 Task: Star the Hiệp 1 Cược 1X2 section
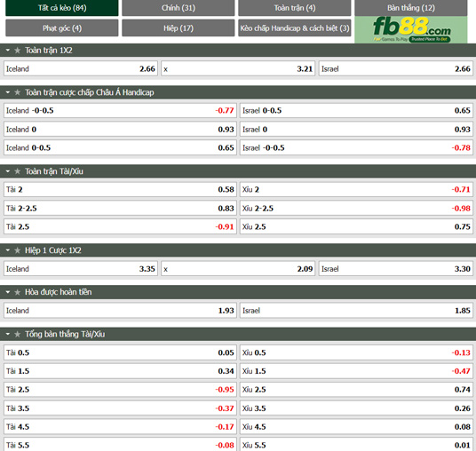[17, 250]
